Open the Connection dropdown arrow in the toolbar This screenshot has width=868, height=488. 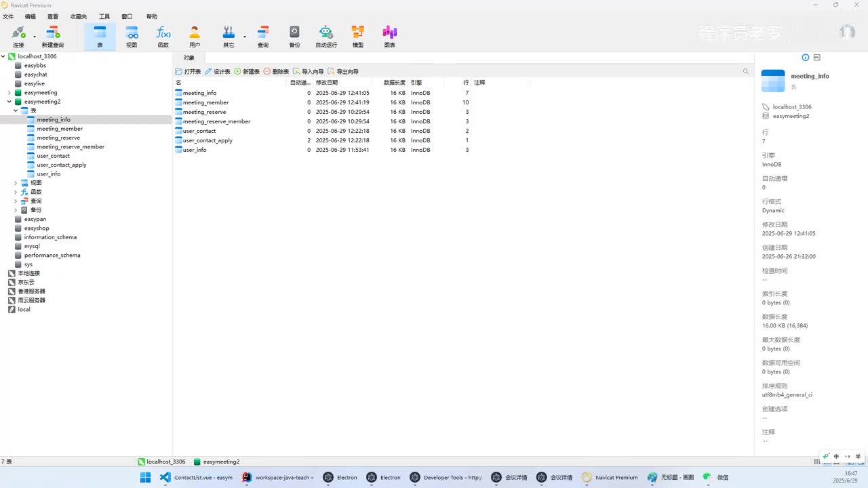pyautogui.click(x=35, y=37)
